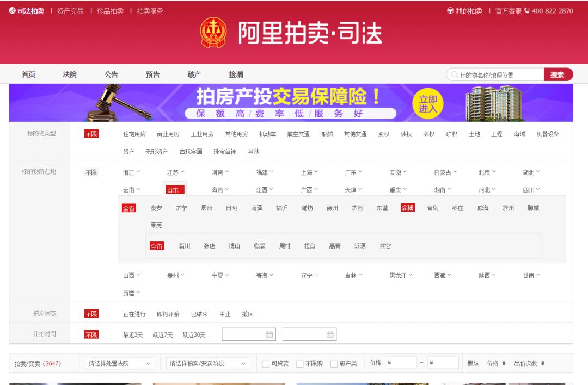Open the 捡漏 tab
The height and width of the screenshot is (385, 588).
[x=236, y=74]
